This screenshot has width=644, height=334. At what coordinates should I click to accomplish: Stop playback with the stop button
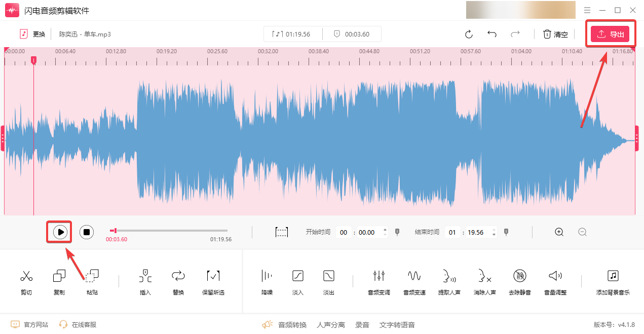[x=87, y=232]
